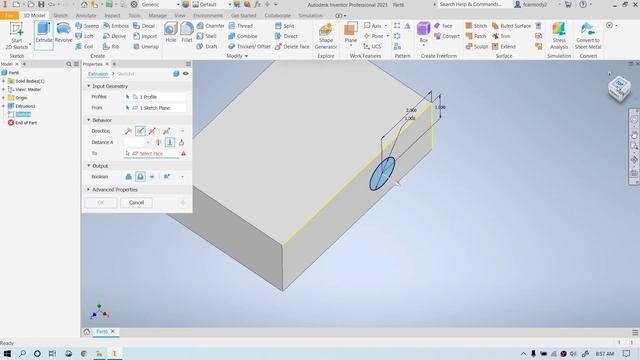Viewport: 640px width, 360px height.
Task: Switch to the Inspect ribbon tab
Action: (x=112, y=16)
